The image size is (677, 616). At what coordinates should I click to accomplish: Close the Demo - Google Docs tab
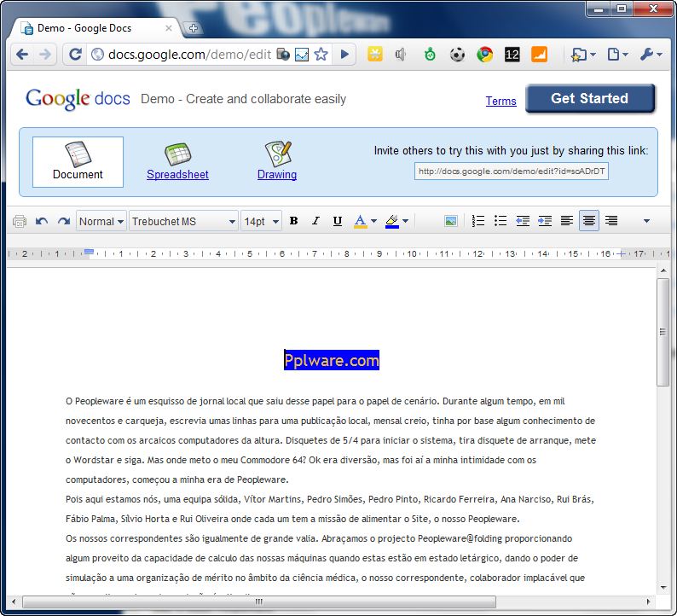(x=169, y=28)
